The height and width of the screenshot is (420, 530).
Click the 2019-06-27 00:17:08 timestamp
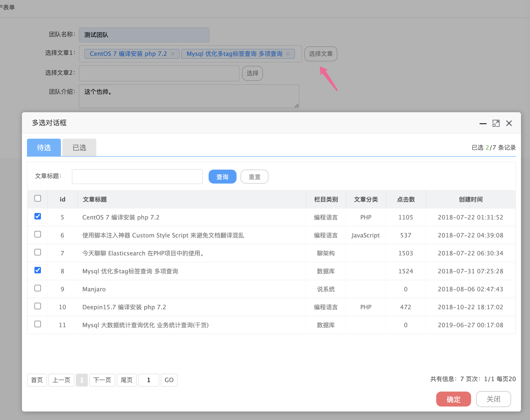471,325
